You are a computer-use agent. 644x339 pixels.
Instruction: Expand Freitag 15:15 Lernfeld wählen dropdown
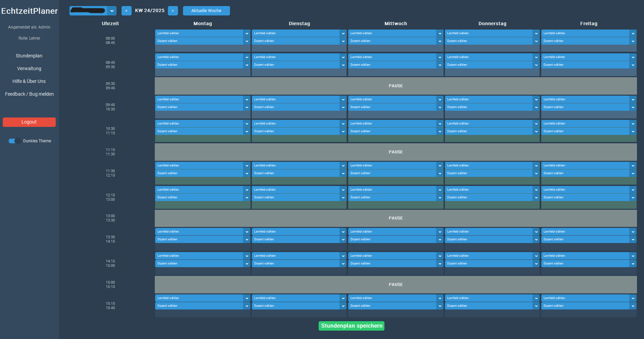(589, 298)
